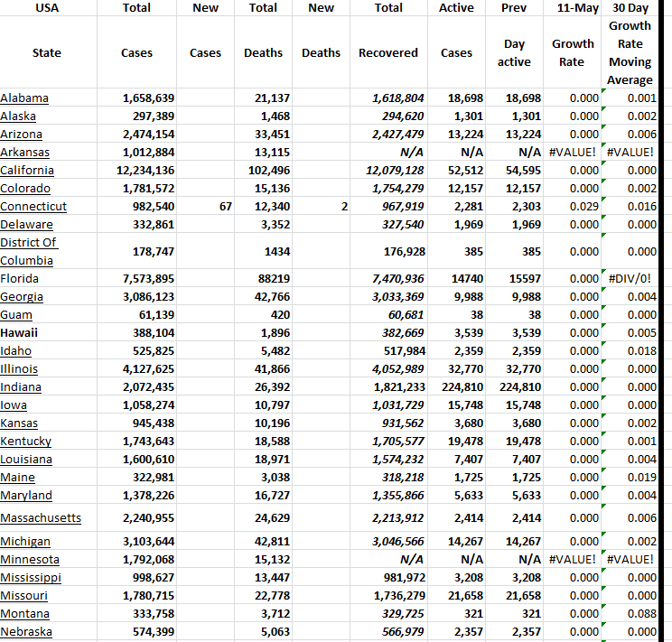Select Connecticut's new deaths cell showing 2
This screenshot has height=642, width=672.
(321, 206)
